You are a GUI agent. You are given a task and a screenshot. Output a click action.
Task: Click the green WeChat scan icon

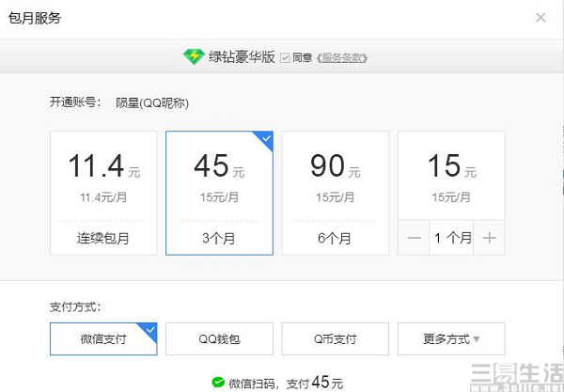218,383
